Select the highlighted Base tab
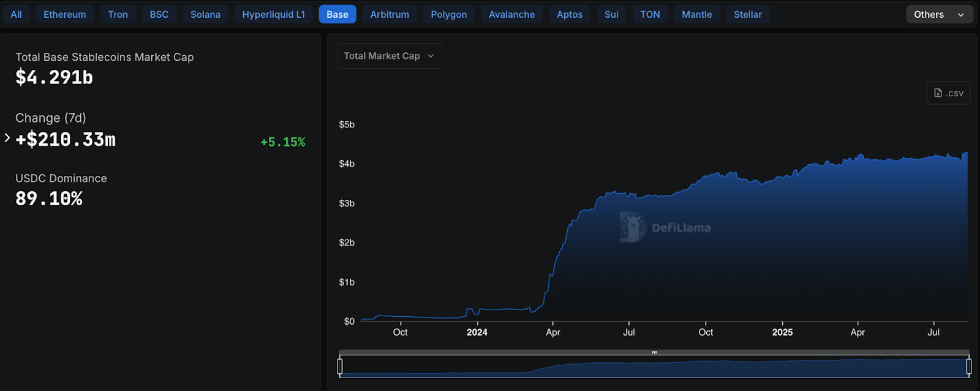The width and height of the screenshot is (980, 391). click(x=337, y=14)
